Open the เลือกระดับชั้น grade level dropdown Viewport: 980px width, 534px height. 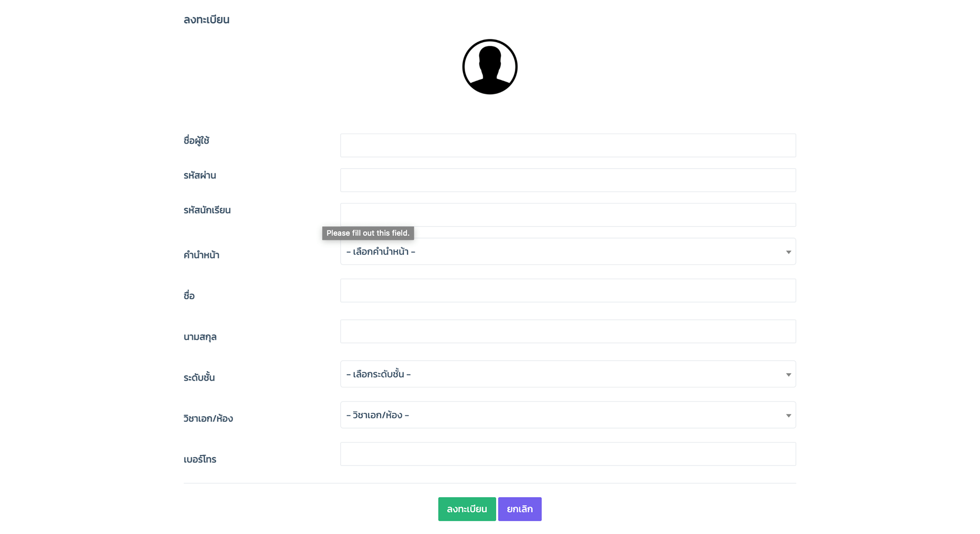pos(568,374)
